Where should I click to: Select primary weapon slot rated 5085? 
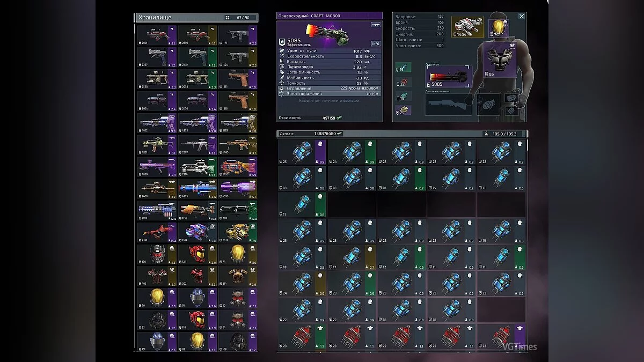click(448, 77)
